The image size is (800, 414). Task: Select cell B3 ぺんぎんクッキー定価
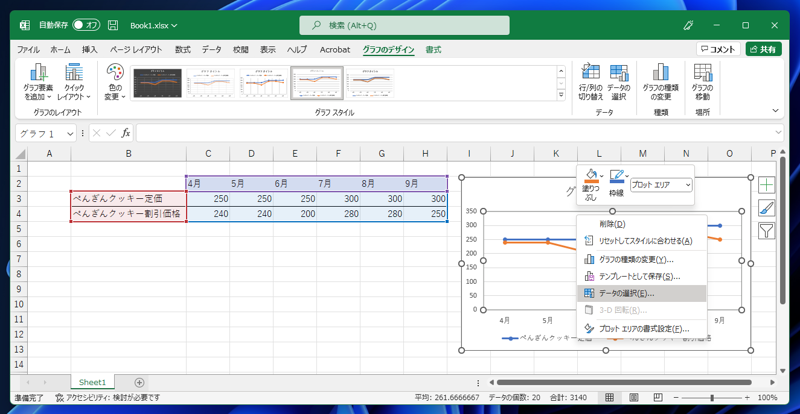tap(129, 199)
